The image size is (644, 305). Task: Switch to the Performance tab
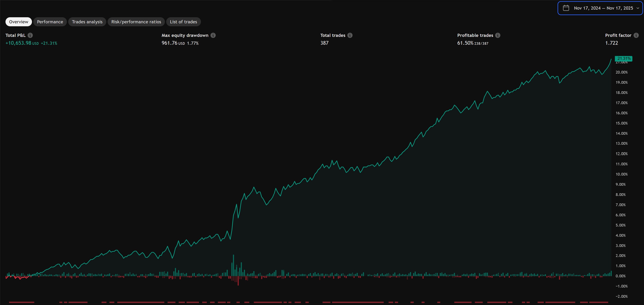pyautogui.click(x=50, y=22)
